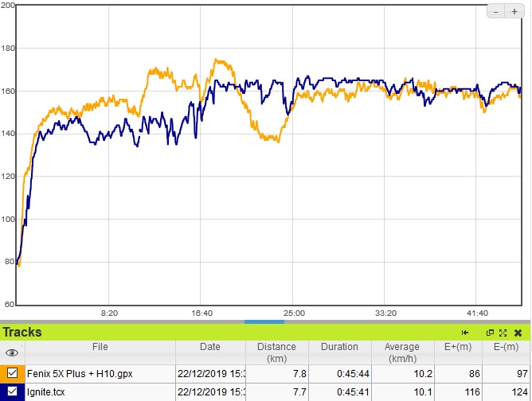
Task: Collapse the Tracks panel with arrow icon
Action: (464, 333)
